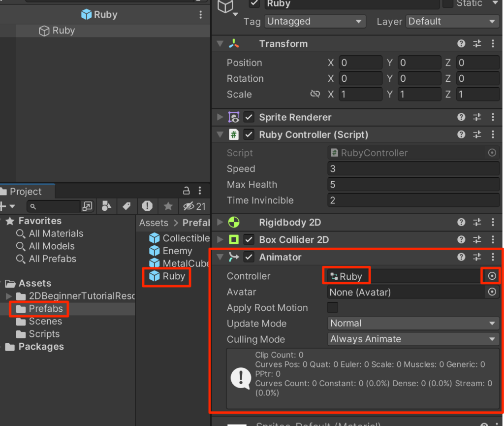Toggle constrained proportions link on Scale

(x=315, y=94)
